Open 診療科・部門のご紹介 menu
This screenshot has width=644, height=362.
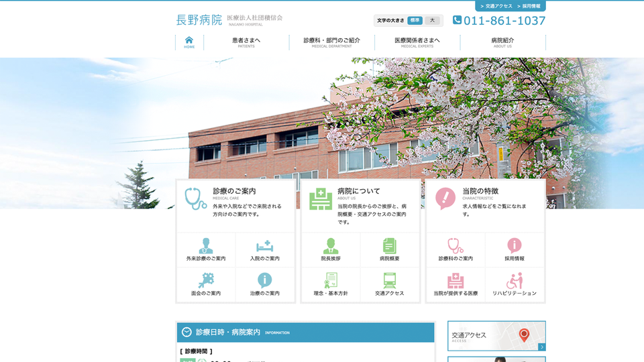click(331, 42)
